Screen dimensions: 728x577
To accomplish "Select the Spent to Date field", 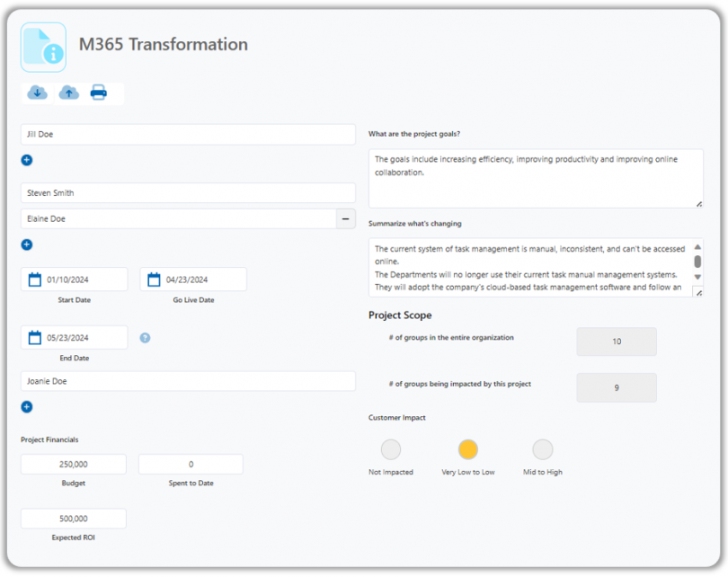I will click(x=190, y=464).
